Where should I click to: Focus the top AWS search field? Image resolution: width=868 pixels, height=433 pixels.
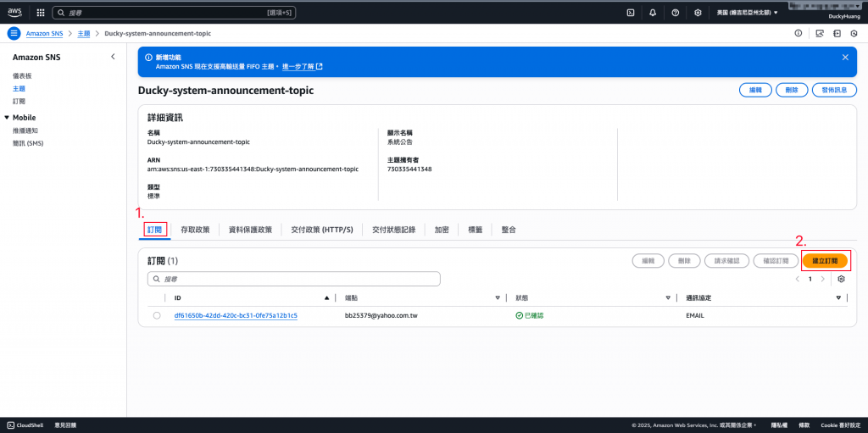click(174, 12)
